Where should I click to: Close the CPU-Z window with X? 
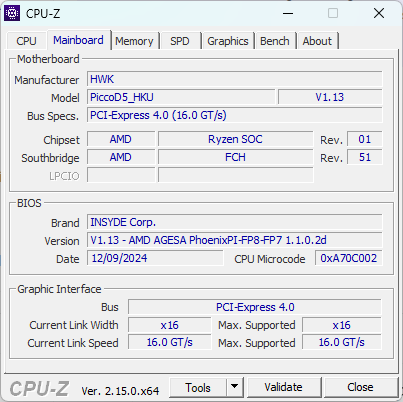point(379,13)
